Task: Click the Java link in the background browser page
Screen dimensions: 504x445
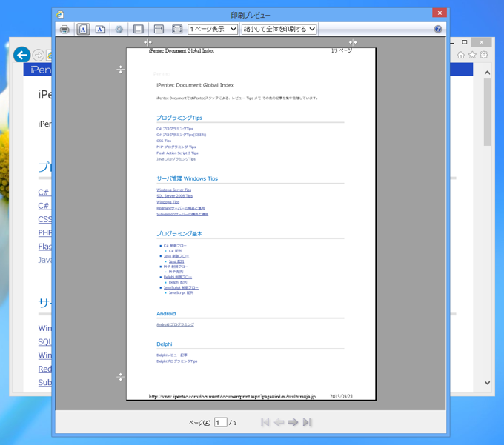Action: (45, 260)
